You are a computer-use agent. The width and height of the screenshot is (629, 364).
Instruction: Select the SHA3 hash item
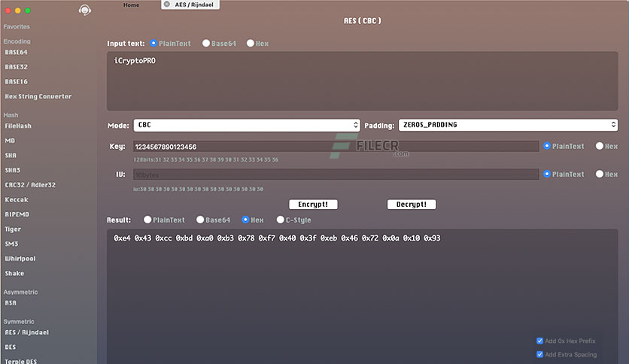click(x=13, y=171)
